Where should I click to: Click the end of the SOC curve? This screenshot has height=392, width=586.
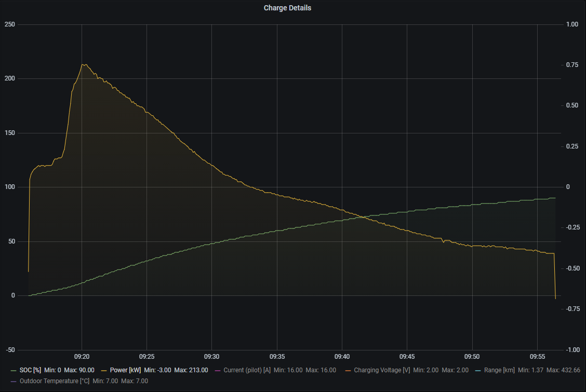(x=555, y=198)
